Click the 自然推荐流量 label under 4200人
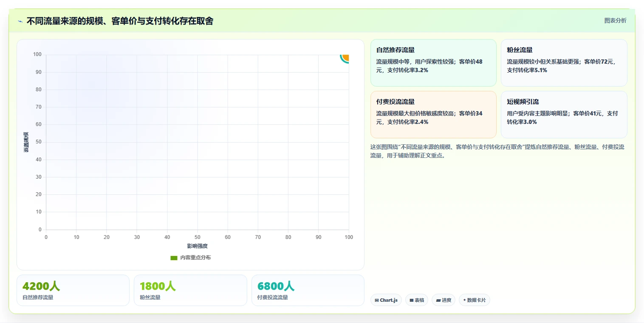This screenshot has height=323, width=644. 38,298
